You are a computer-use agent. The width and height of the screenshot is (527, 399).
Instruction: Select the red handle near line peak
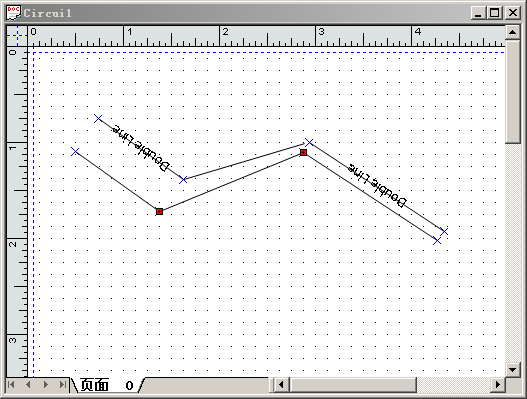[303, 153]
